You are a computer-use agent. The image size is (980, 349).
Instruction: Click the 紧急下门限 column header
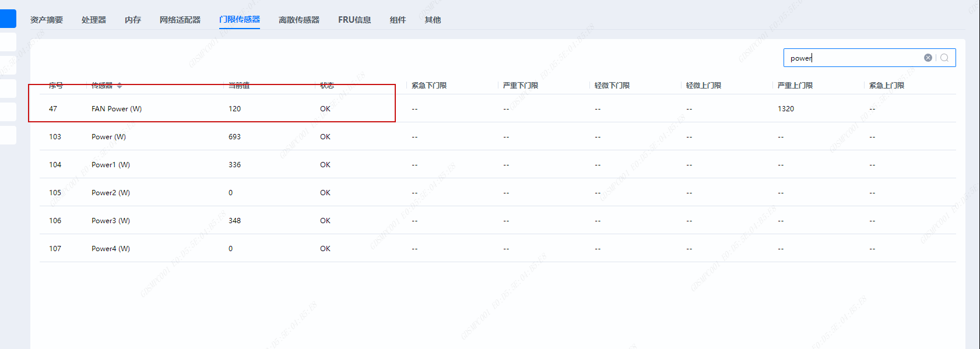(x=429, y=86)
